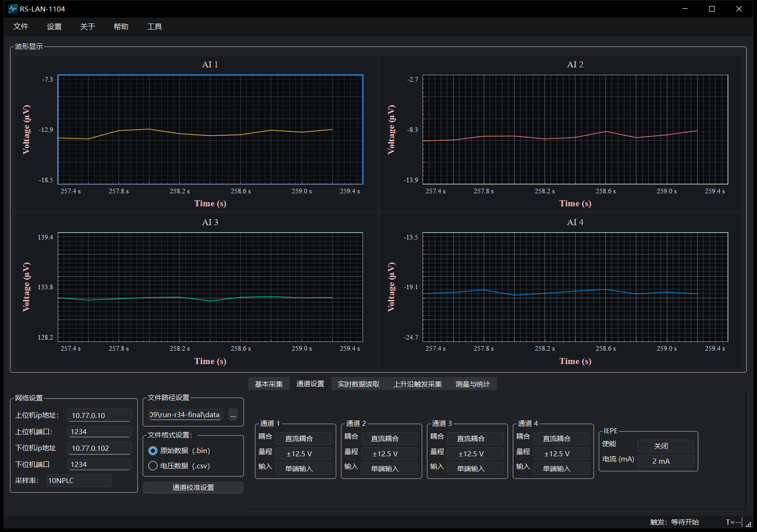Open the IEPE 使能 dropdown

coord(666,446)
